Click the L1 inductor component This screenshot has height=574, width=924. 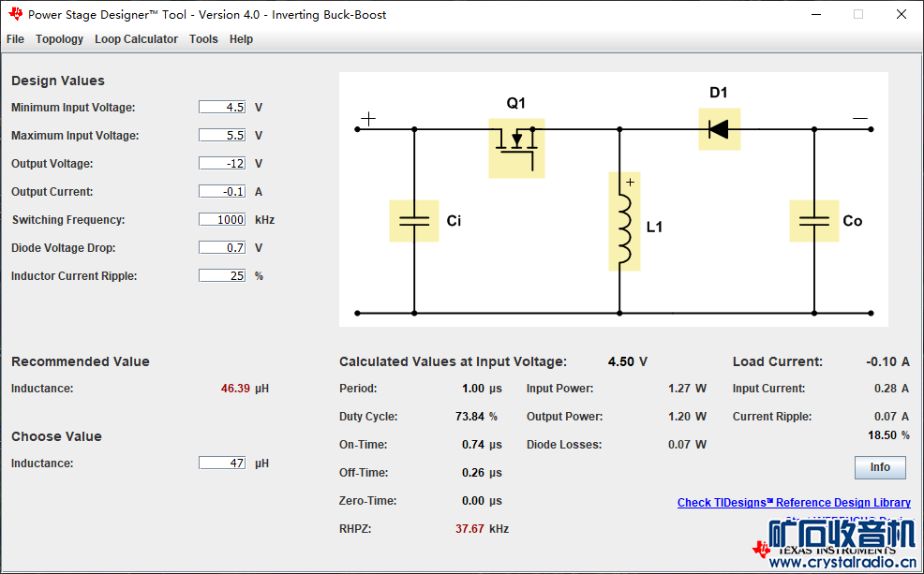pos(624,221)
